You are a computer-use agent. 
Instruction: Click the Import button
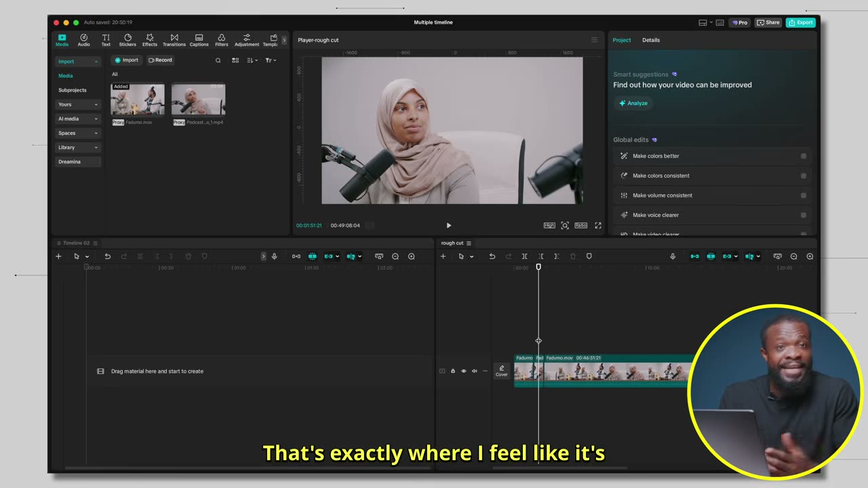(x=127, y=60)
